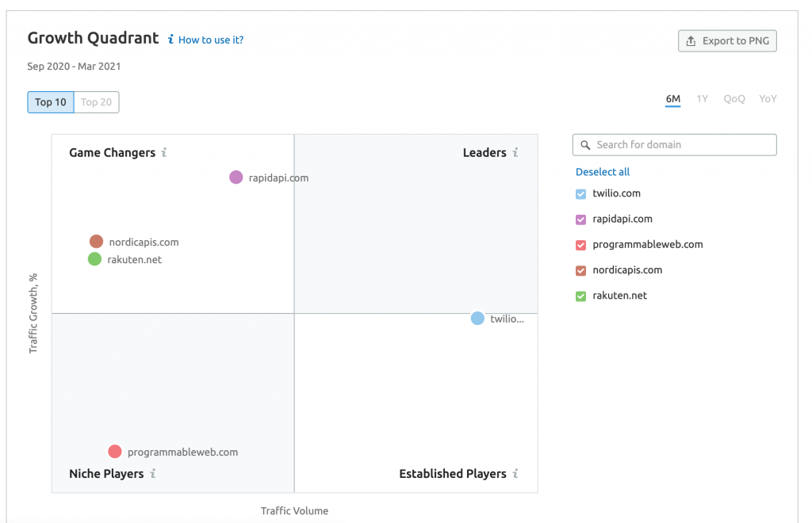Click the nordicapis.com label on the chart

pyautogui.click(x=144, y=242)
